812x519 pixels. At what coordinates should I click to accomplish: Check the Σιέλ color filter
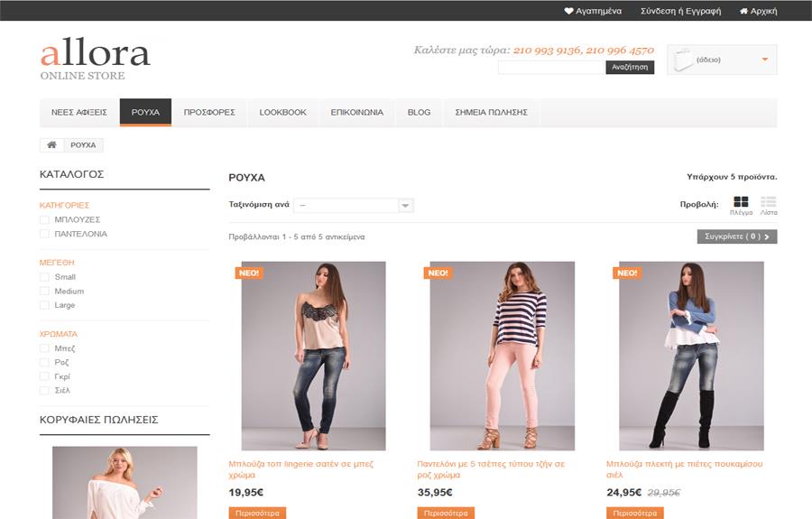44,391
